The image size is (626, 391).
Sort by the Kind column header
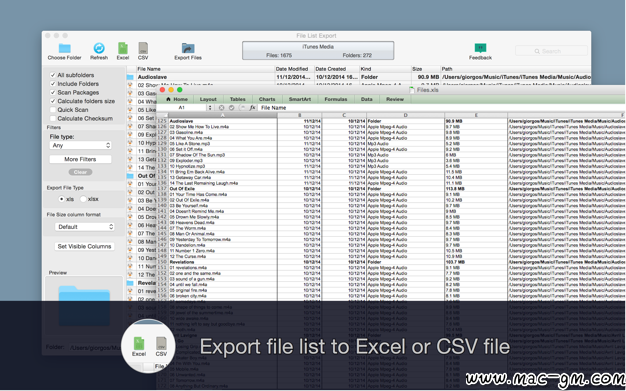click(385, 69)
